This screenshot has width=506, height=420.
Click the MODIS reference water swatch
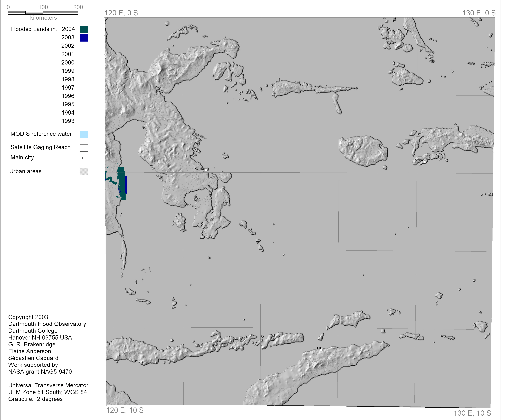pos(84,134)
